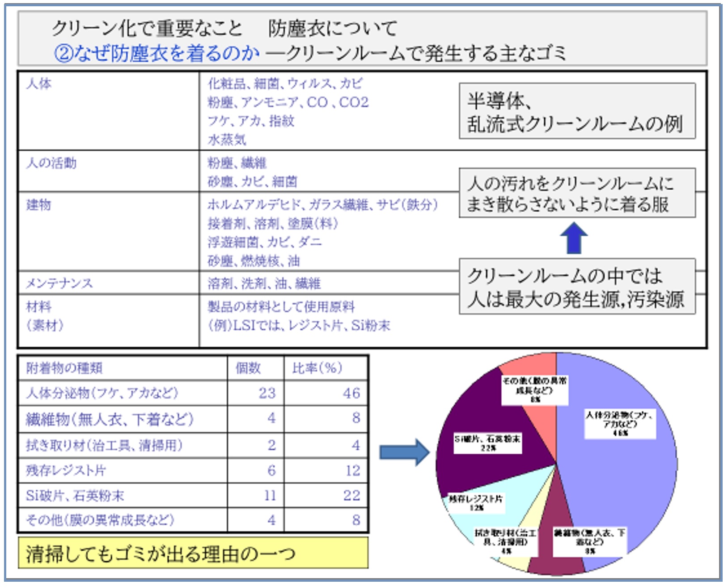This screenshot has width=728, height=588.
Task: Click the ratio 4 in the 拭き取り材 row
Action: pyautogui.click(x=356, y=445)
